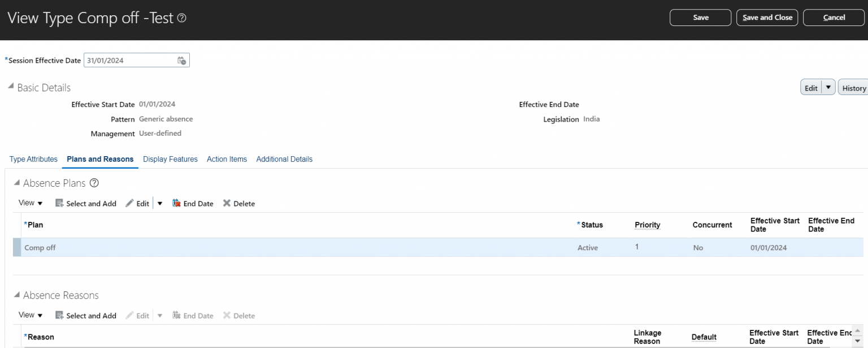Image resolution: width=868 pixels, height=348 pixels.
Task: Sort by the Priority column header
Action: click(x=646, y=225)
